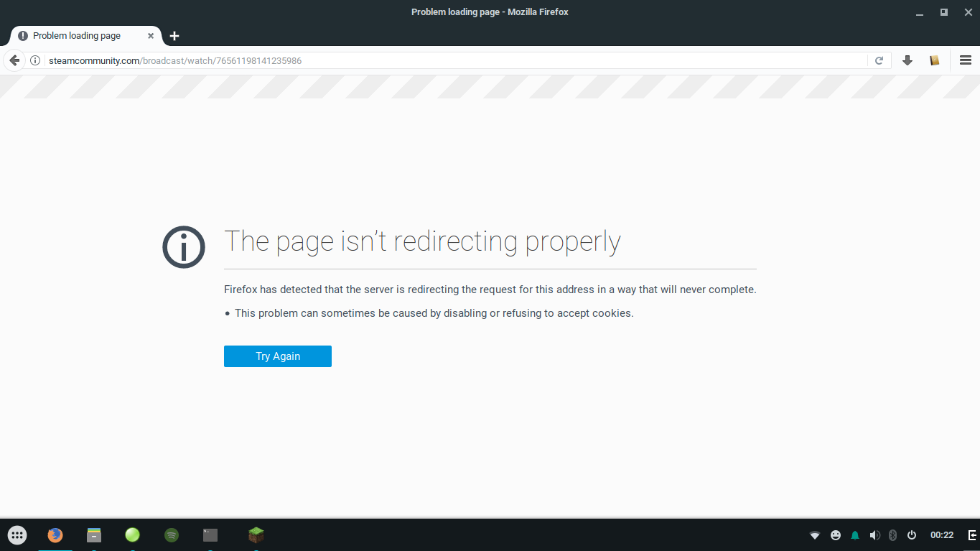The image size is (980, 551).
Task: Open the power menu tray icon
Action: point(912,535)
